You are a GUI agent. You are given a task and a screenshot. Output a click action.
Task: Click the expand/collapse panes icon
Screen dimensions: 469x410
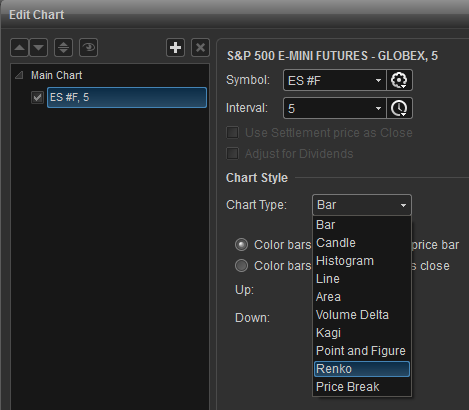click(x=63, y=48)
